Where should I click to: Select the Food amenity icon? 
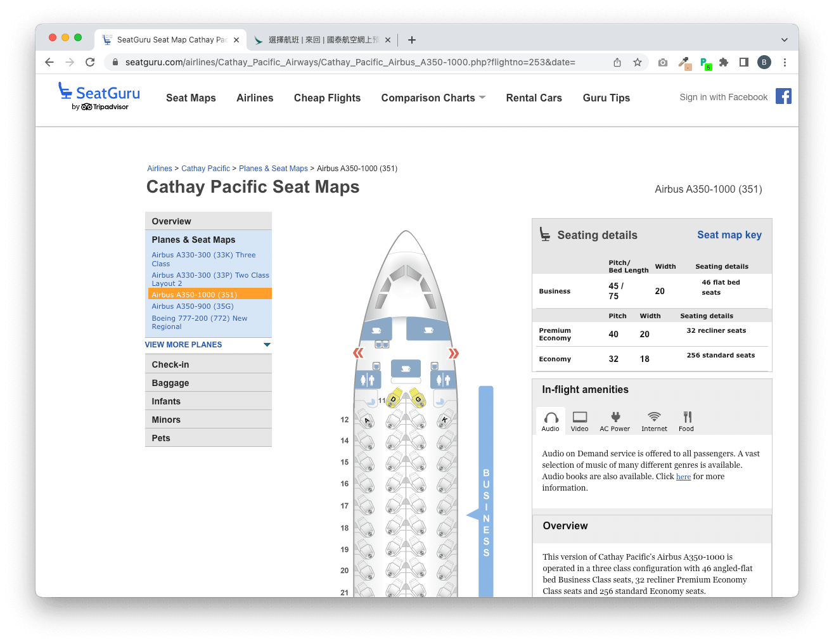tap(687, 418)
